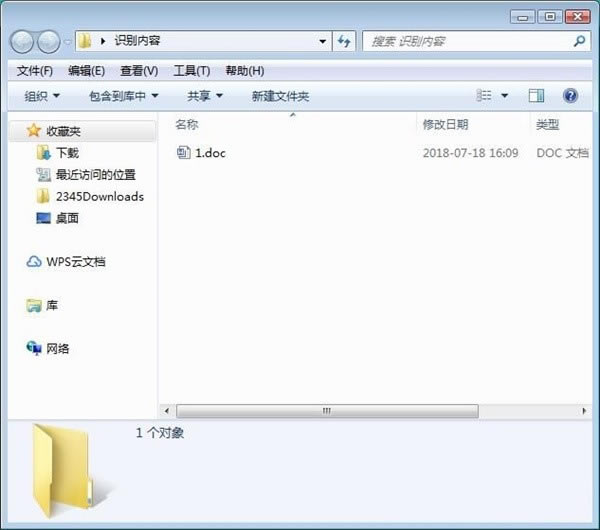Change view with the view icon
The height and width of the screenshot is (530, 600).
point(484,95)
